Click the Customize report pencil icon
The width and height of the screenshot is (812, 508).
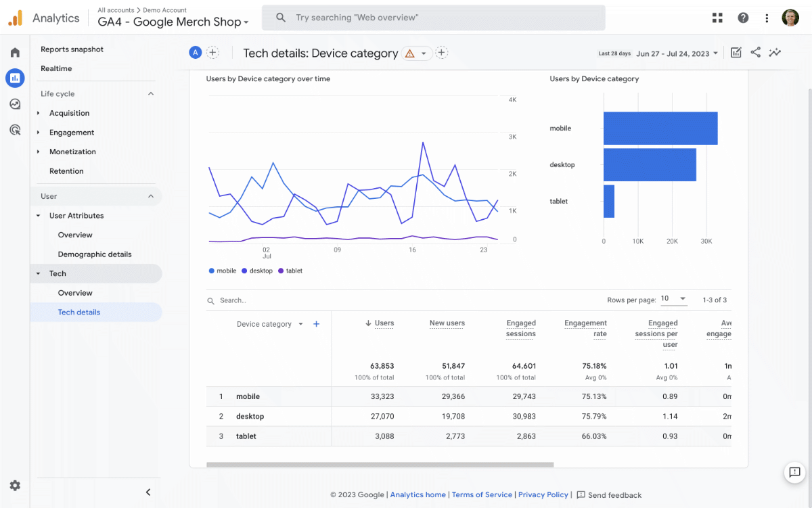pyautogui.click(x=736, y=52)
